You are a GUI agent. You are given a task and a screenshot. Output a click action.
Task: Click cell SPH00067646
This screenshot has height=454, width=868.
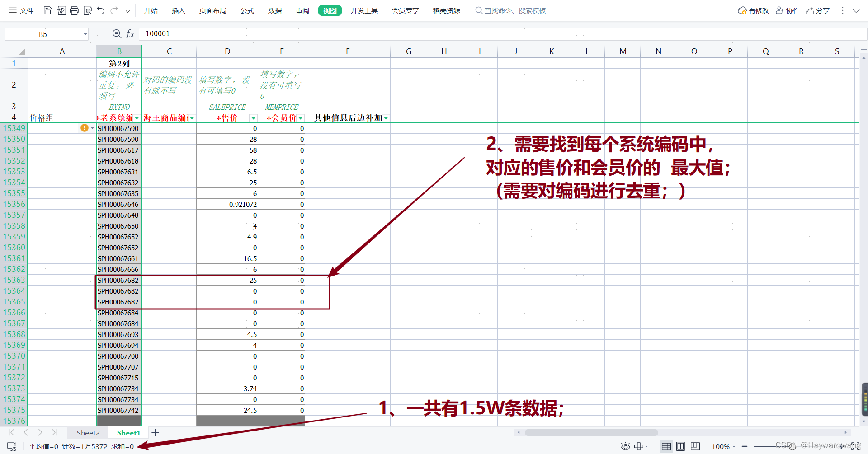click(x=119, y=204)
